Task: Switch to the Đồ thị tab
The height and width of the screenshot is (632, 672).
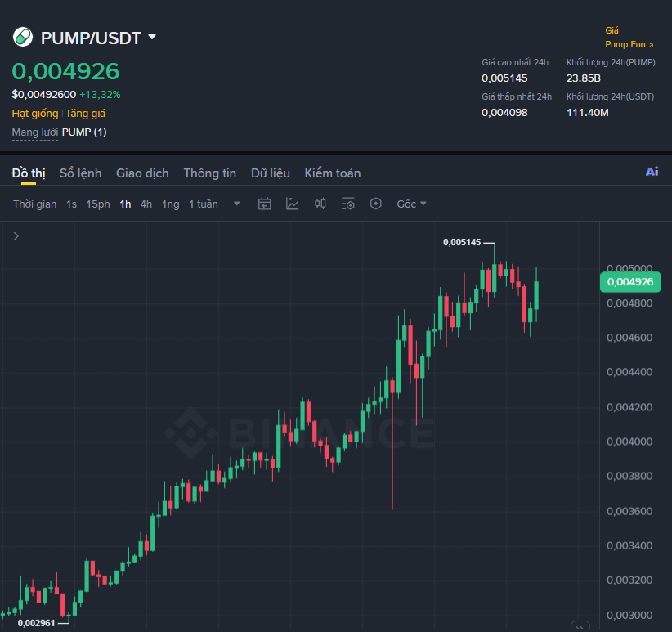Action: pos(29,173)
